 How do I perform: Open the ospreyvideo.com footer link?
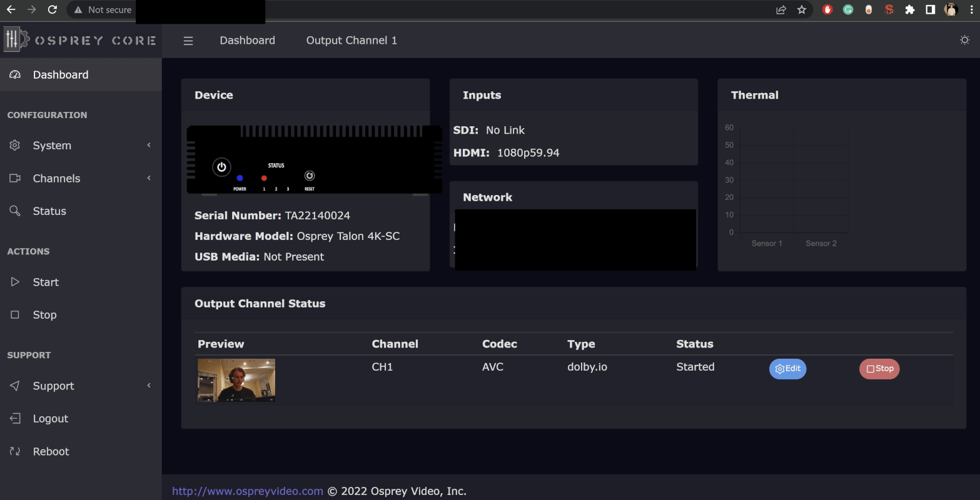point(247,491)
